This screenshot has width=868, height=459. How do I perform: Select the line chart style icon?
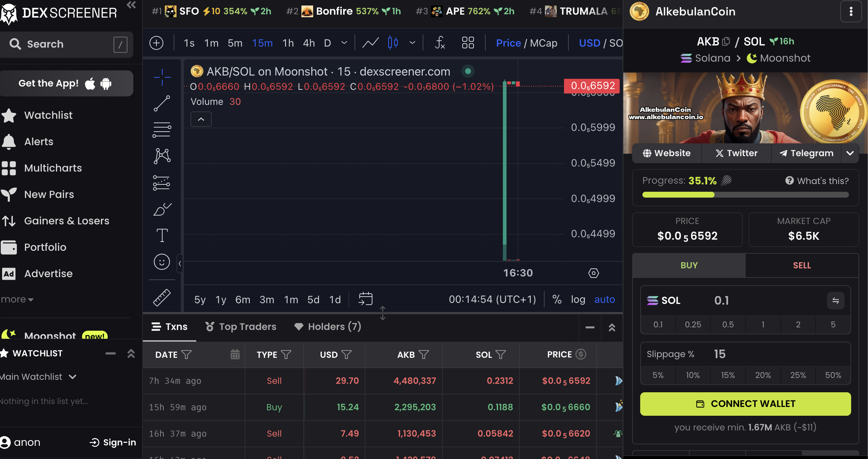(x=370, y=43)
